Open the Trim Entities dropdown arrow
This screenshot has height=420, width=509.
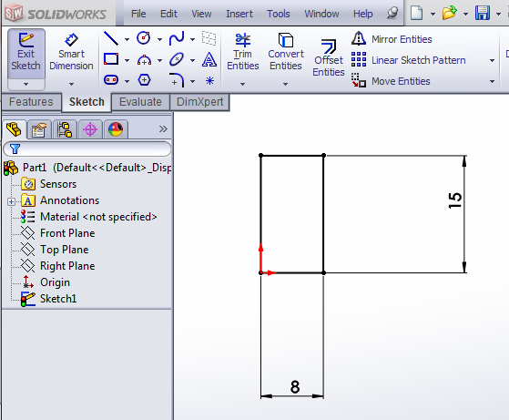click(242, 84)
